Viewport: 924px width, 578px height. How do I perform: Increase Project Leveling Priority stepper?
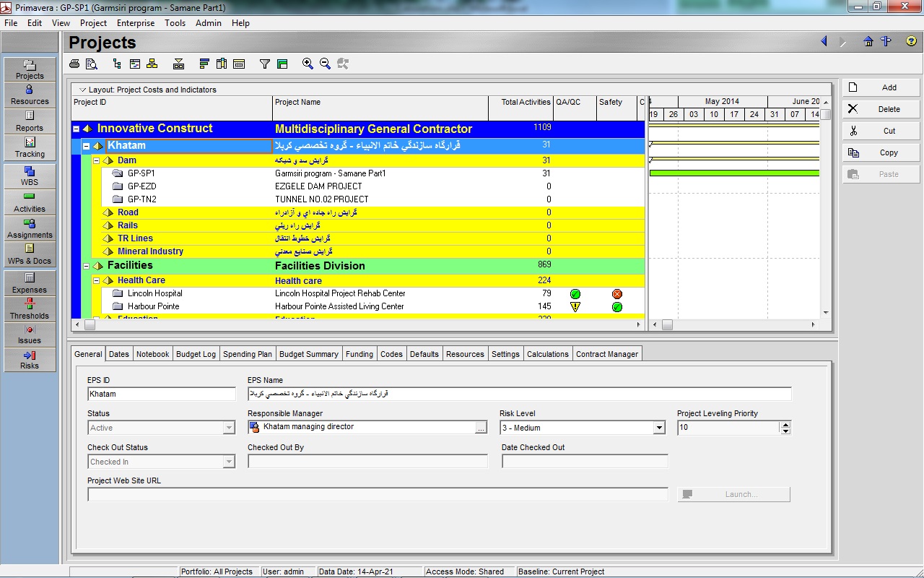[x=785, y=425]
